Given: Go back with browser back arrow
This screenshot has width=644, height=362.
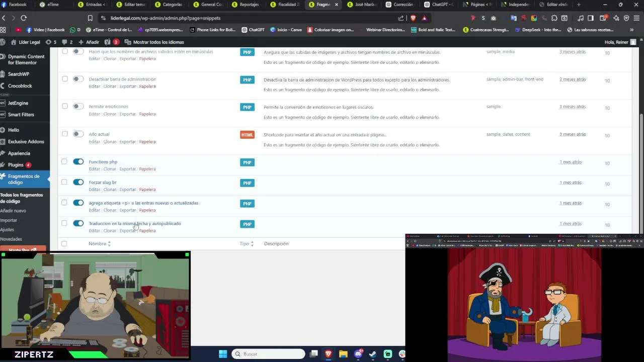Looking at the screenshot, I should [x=4, y=18].
